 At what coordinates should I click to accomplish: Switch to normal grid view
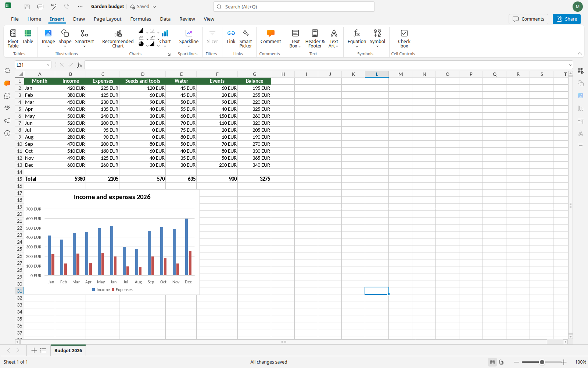[492, 362]
